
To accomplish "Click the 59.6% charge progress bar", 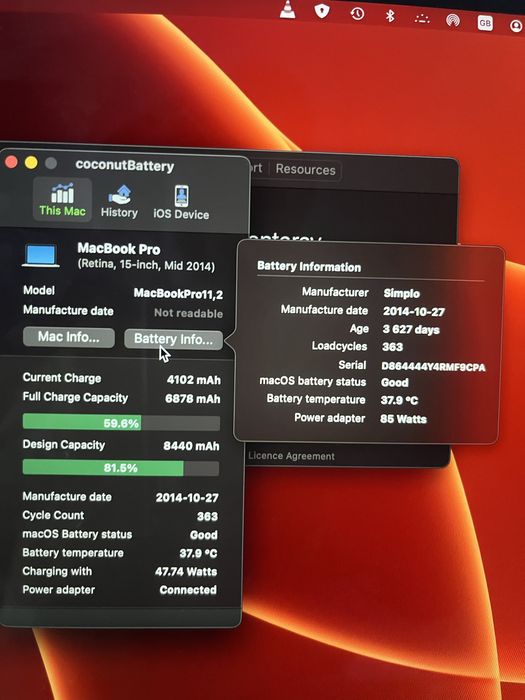I will 121,422.
